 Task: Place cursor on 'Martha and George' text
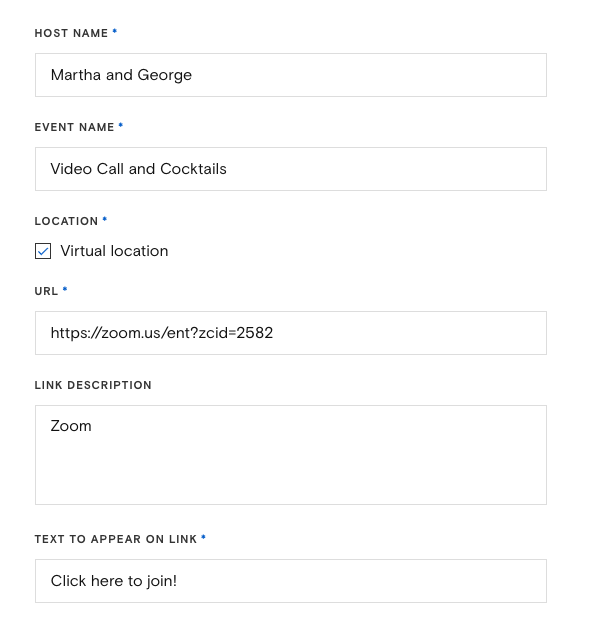tap(121, 75)
